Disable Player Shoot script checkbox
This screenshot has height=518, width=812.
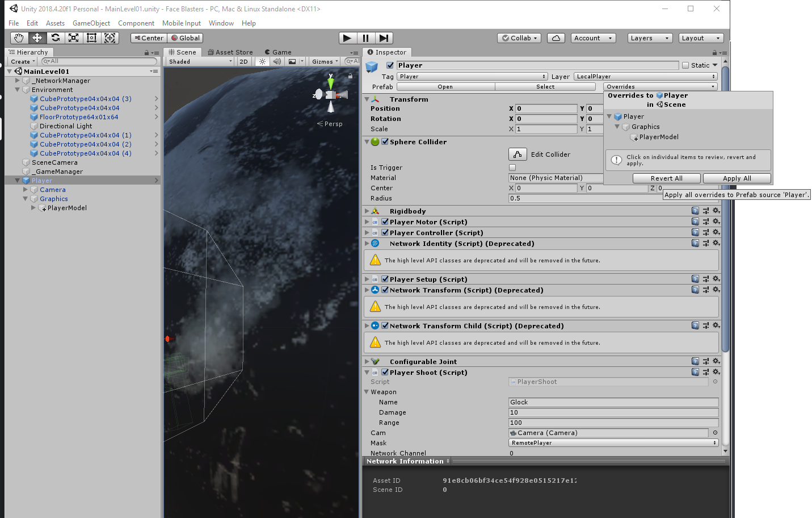(x=385, y=373)
